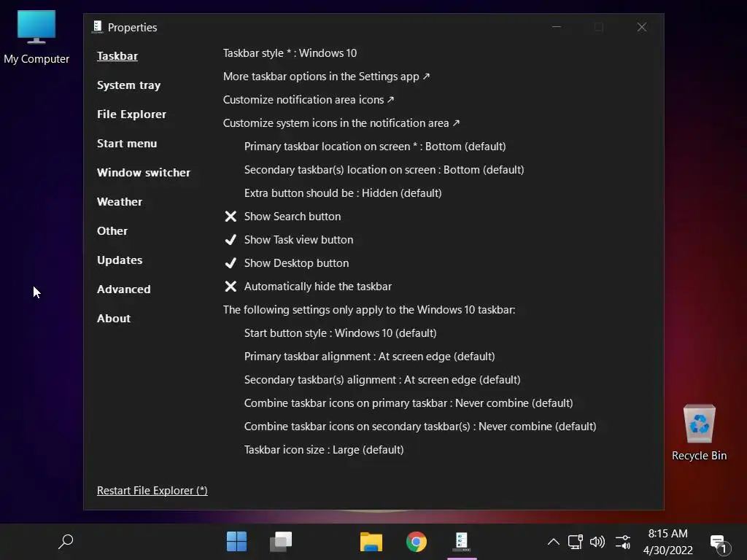Open the About section
Viewport: 747px width, 560px height.
[113, 318]
